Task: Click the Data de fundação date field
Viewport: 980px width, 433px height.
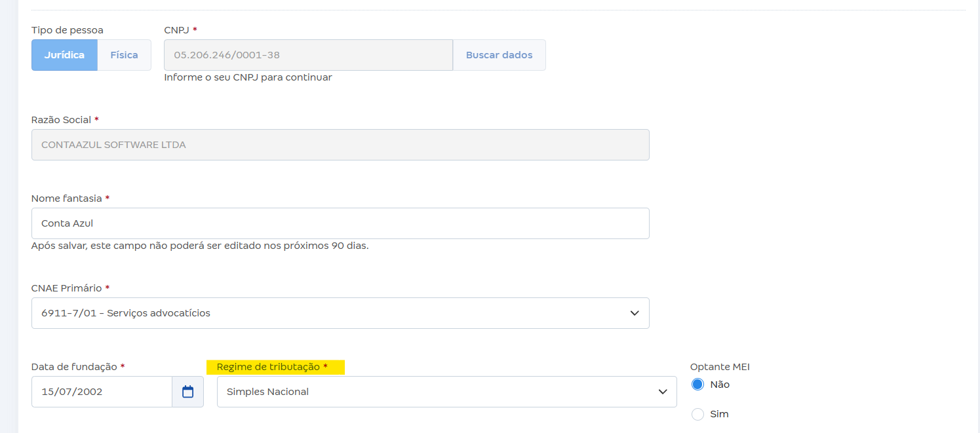Action: pos(102,392)
